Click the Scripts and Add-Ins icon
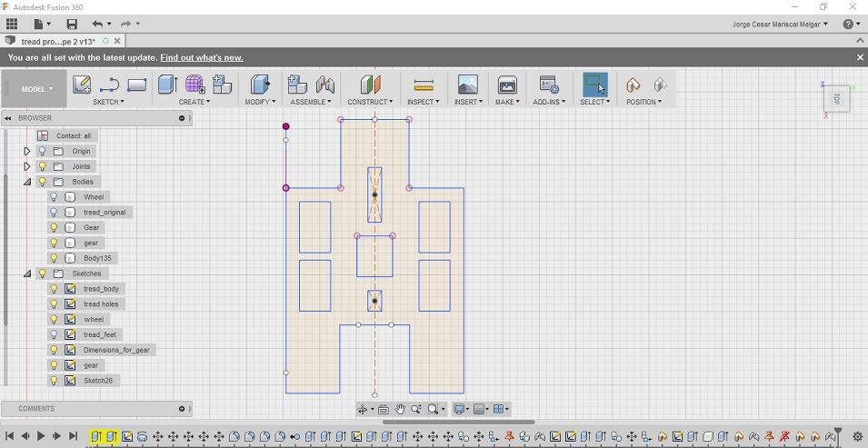 (549, 85)
